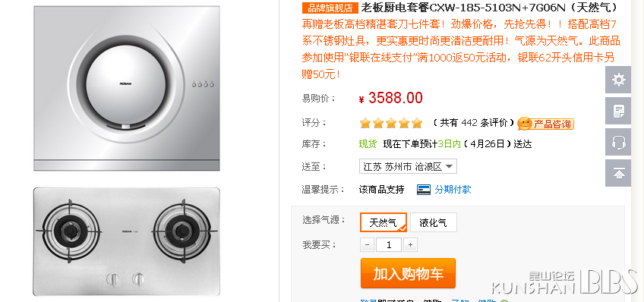
Task: Expand the 江苏 苏州市 沧浪区 delivery dropdown
Action: point(408,167)
